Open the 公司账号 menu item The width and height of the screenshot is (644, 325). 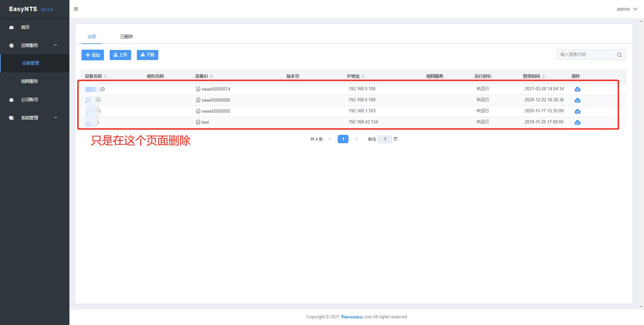[x=35, y=100]
